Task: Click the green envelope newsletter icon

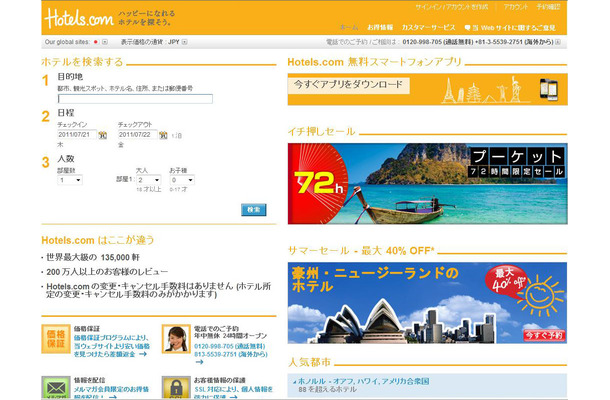Action: (56, 388)
